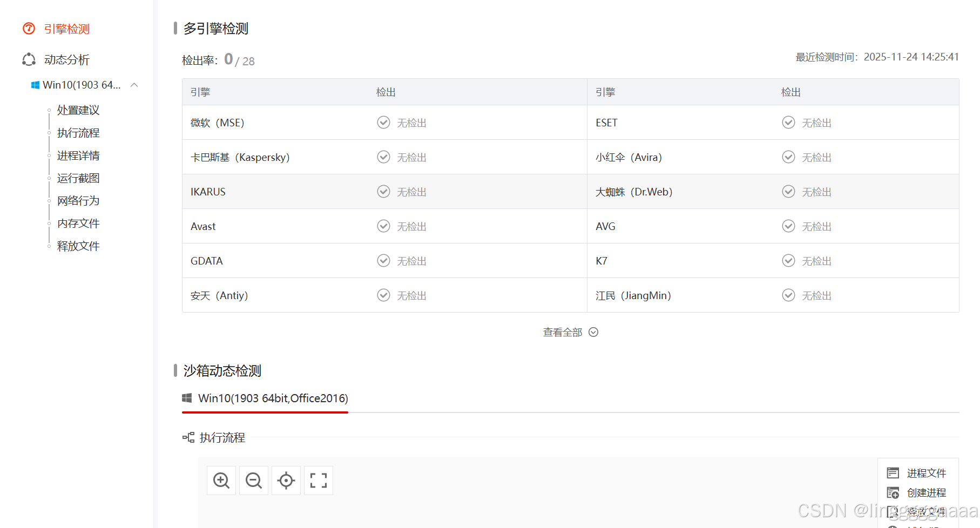Go to 内存文件 in sidebar

78,224
